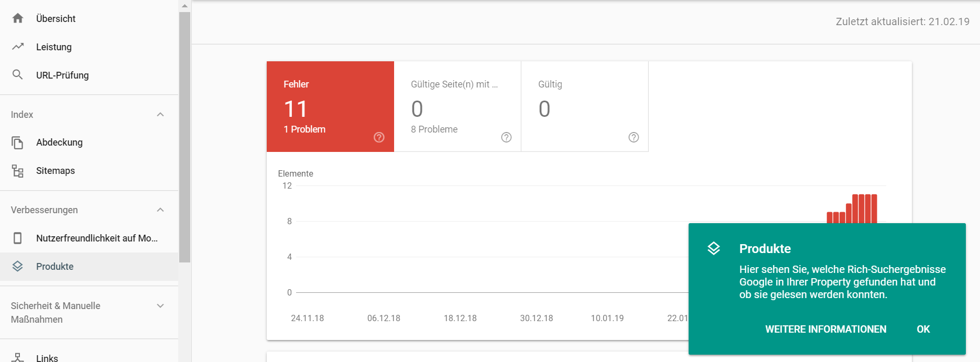Image resolution: width=980 pixels, height=362 pixels.
Task: Open the Sitemaps page
Action: (89, 171)
